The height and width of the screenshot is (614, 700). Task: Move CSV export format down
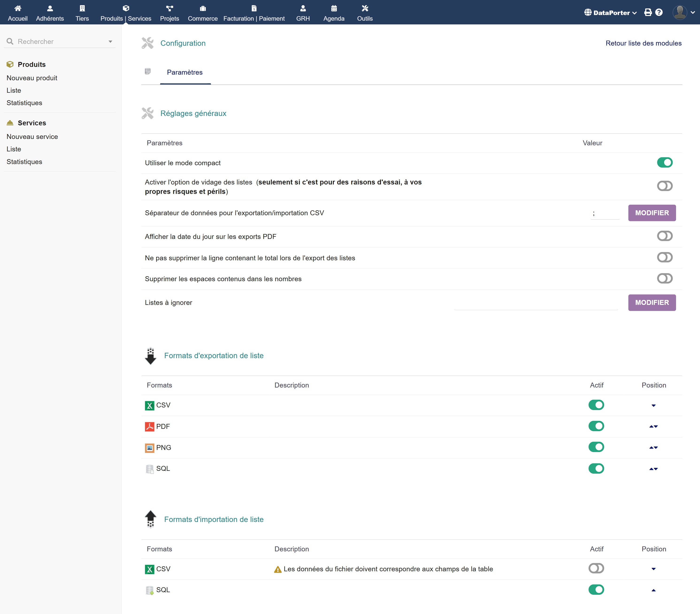654,405
